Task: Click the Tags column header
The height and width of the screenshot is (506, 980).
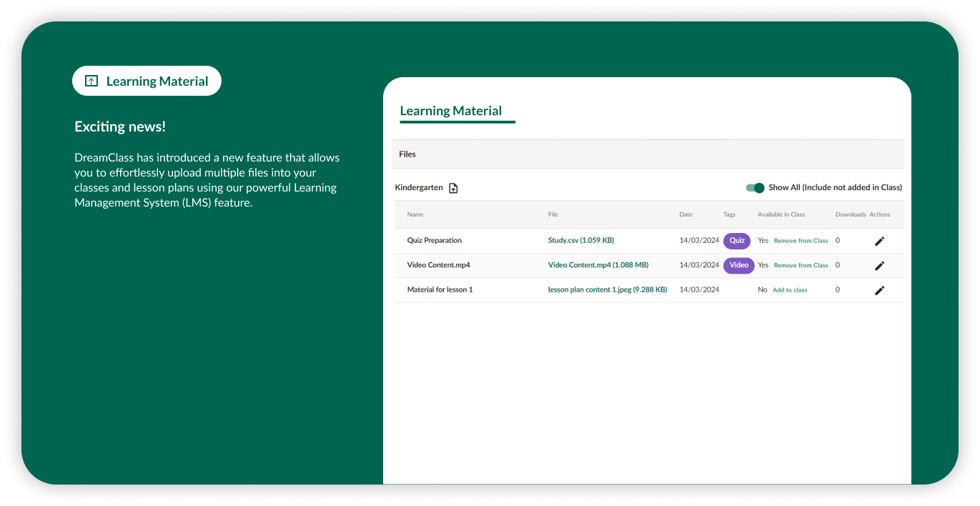Action: (x=729, y=214)
